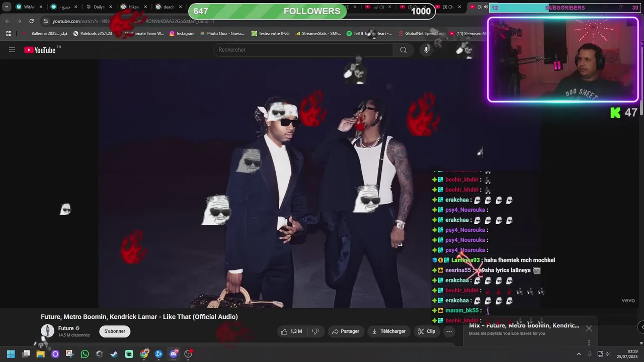
Task: Open Discord from the taskbar
Action: pos(174,354)
